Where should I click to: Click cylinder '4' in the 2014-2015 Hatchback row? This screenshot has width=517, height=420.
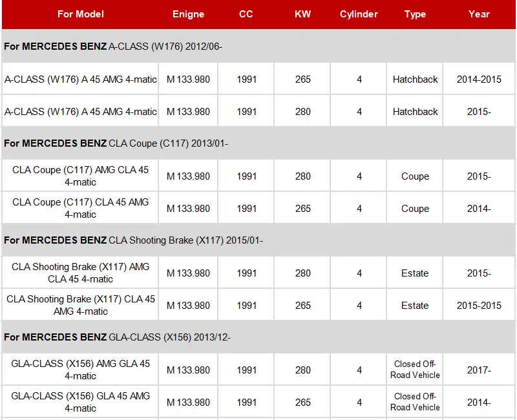click(x=359, y=79)
